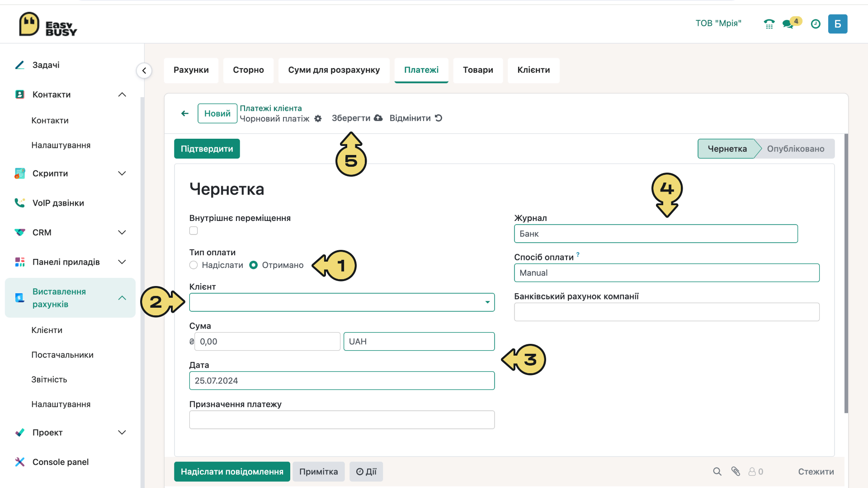This screenshot has width=868, height=488.
Task: Click the Призначення платежу input field
Action: pyautogui.click(x=342, y=420)
